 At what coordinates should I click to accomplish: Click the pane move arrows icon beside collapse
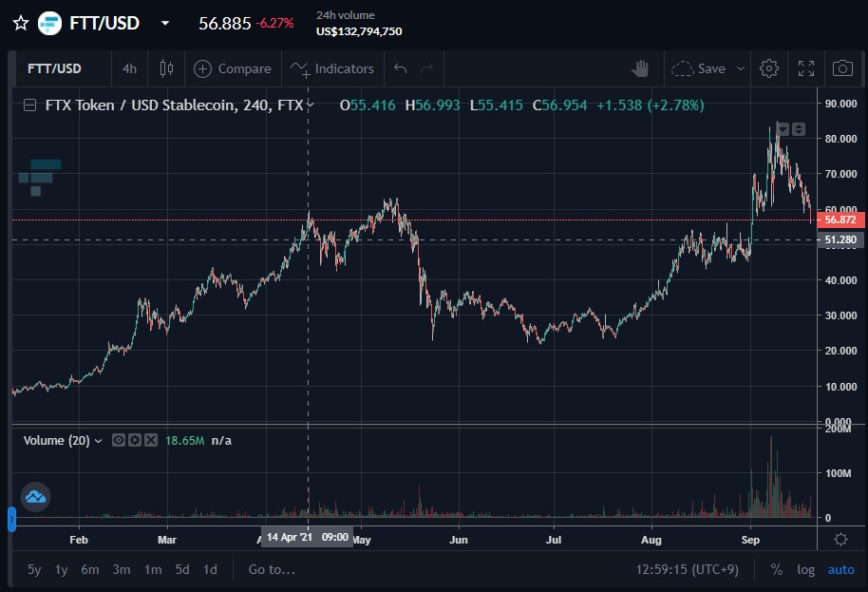(799, 129)
